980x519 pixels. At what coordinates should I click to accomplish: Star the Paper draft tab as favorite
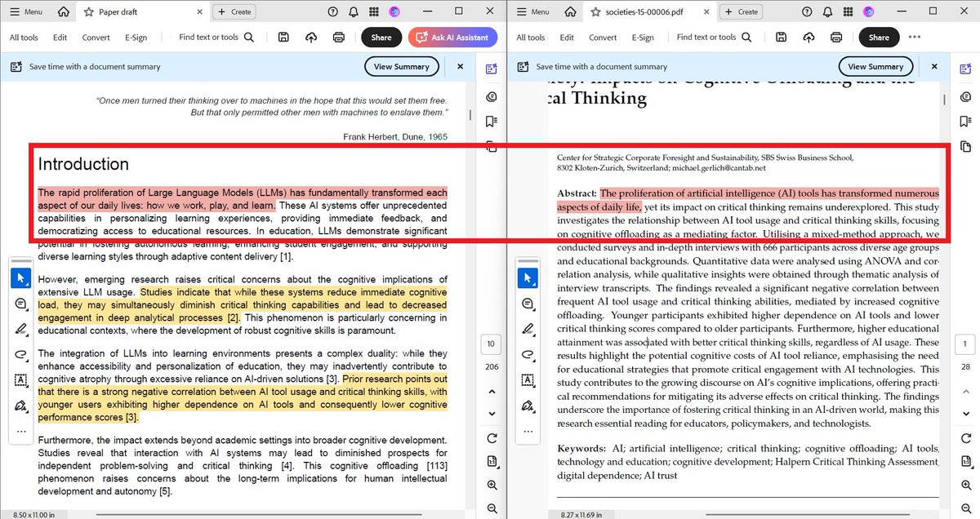coord(89,11)
